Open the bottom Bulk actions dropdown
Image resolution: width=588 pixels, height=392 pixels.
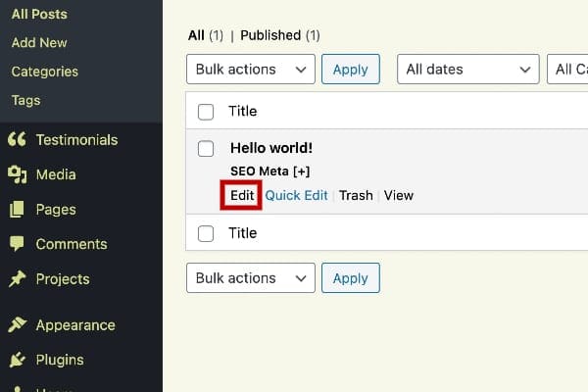click(x=250, y=278)
